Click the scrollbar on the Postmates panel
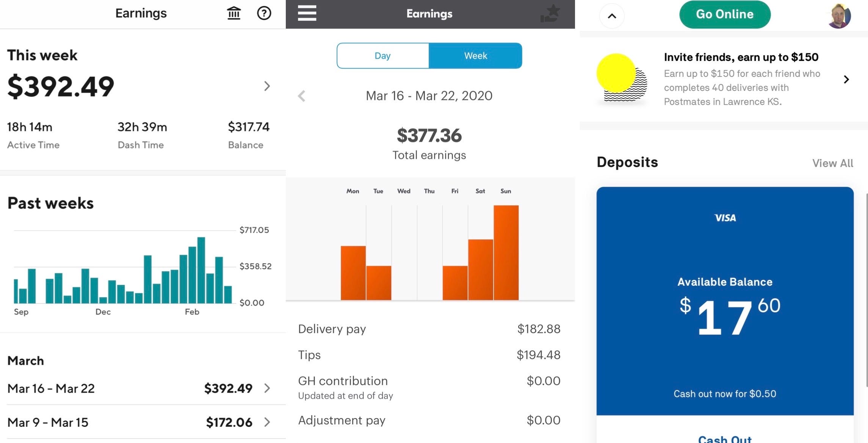This screenshot has height=443, width=868. point(866,290)
